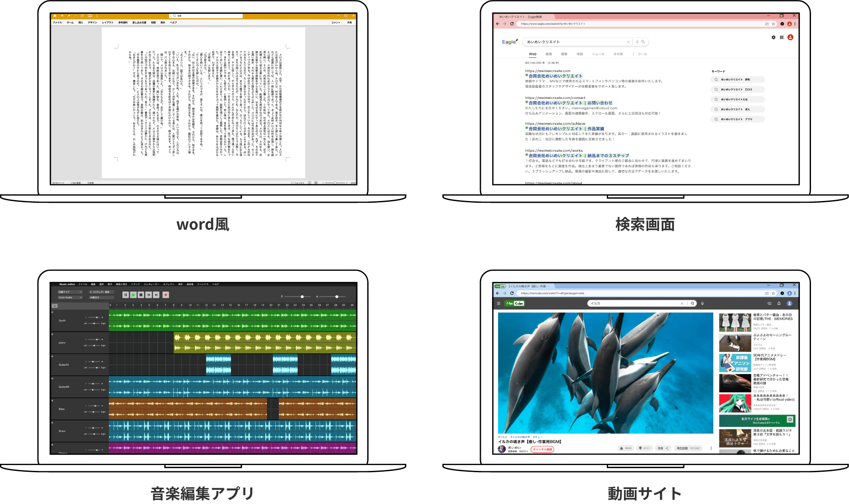Reload the Eagle search page
Viewport: 849px width, 504px height.
[x=512, y=24]
